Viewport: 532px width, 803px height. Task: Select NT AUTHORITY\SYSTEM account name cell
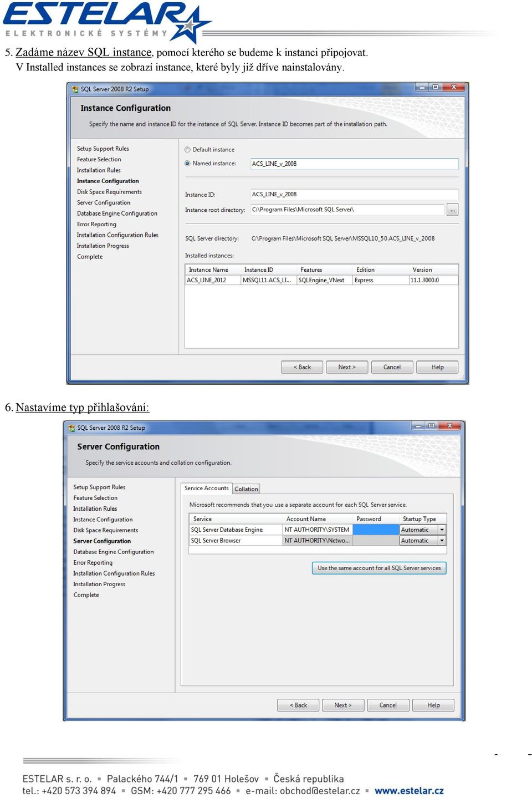pyautogui.click(x=318, y=530)
